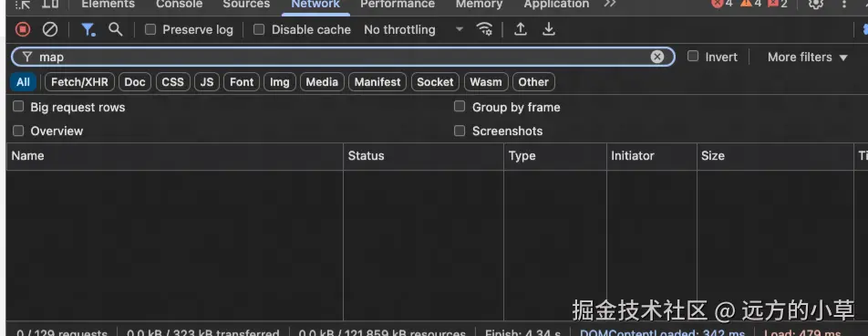Enable Preserve log checkbox
868x336 pixels.
tap(150, 29)
